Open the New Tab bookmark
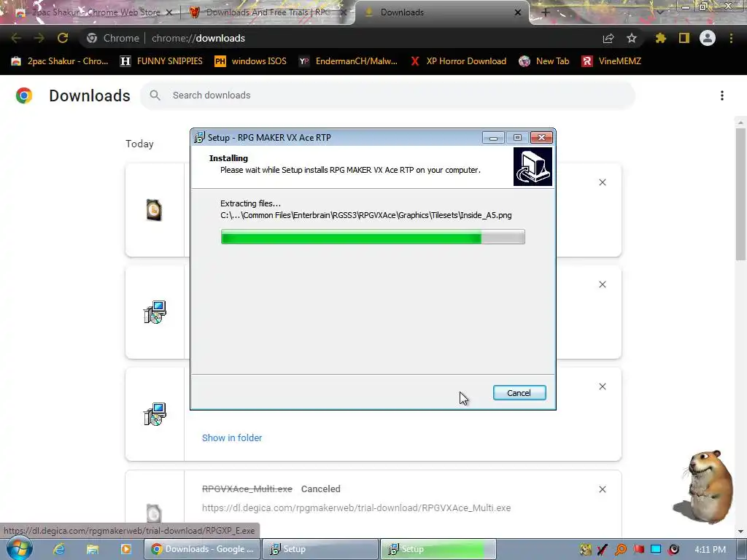This screenshot has height=560, width=747. tap(544, 61)
